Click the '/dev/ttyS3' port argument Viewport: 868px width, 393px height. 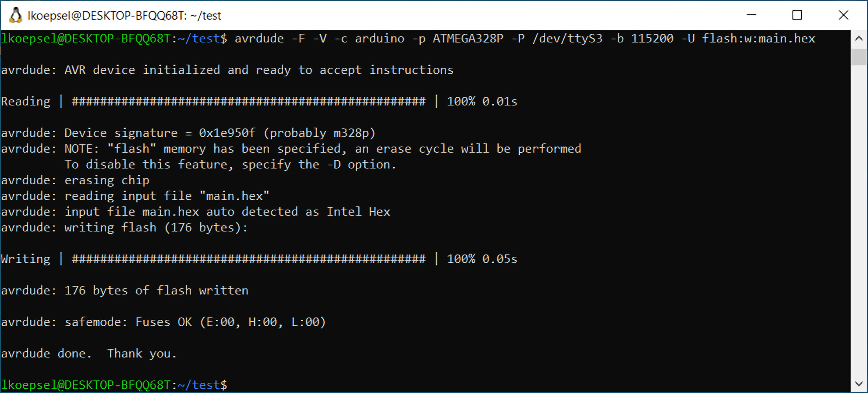click(567, 39)
